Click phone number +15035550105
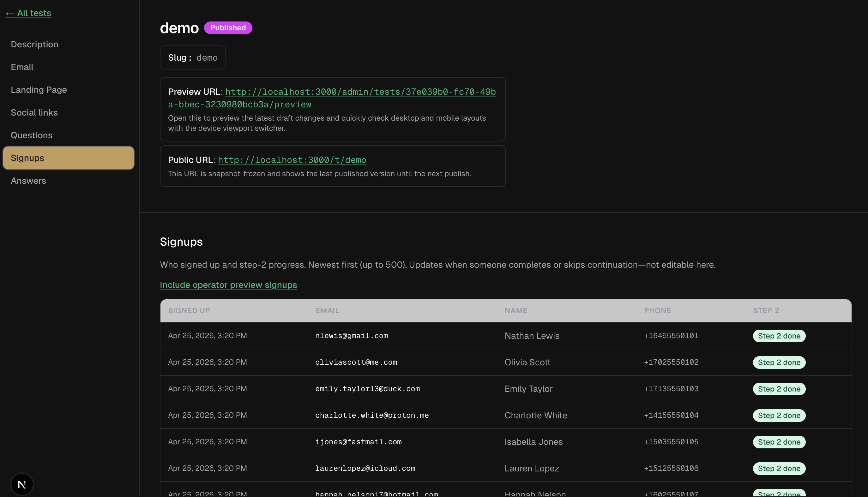 coord(671,442)
